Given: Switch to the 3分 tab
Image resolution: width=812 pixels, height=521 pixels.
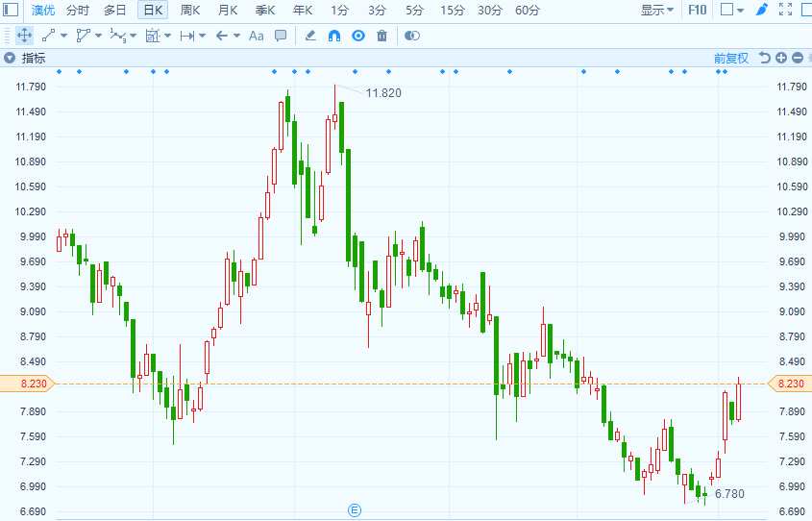Looking at the screenshot, I should pyautogui.click(x=377, y=10).
